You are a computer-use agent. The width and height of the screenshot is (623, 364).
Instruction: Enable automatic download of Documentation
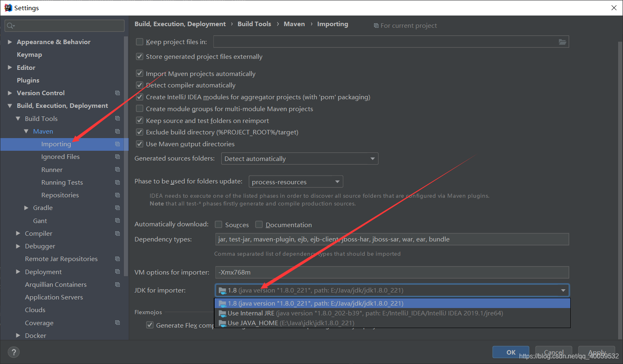pyautogui.click(x=259, y=224)
